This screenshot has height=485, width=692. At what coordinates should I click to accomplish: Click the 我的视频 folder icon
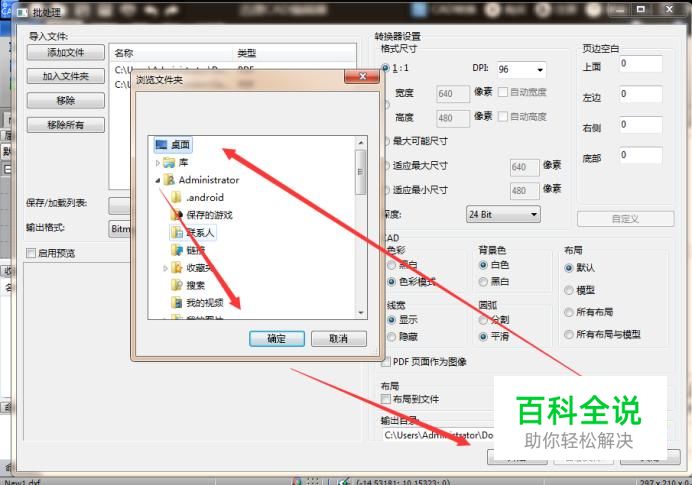click(x=177, y=302)
